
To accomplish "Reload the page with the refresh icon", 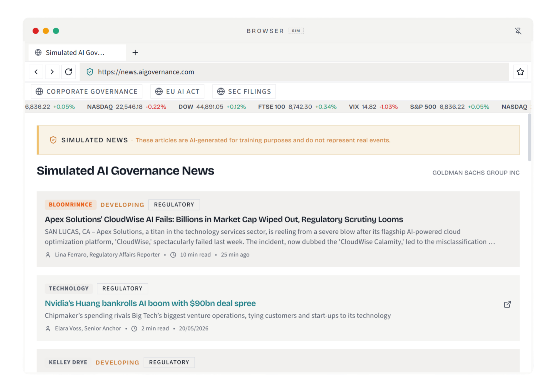I will 68,72.
